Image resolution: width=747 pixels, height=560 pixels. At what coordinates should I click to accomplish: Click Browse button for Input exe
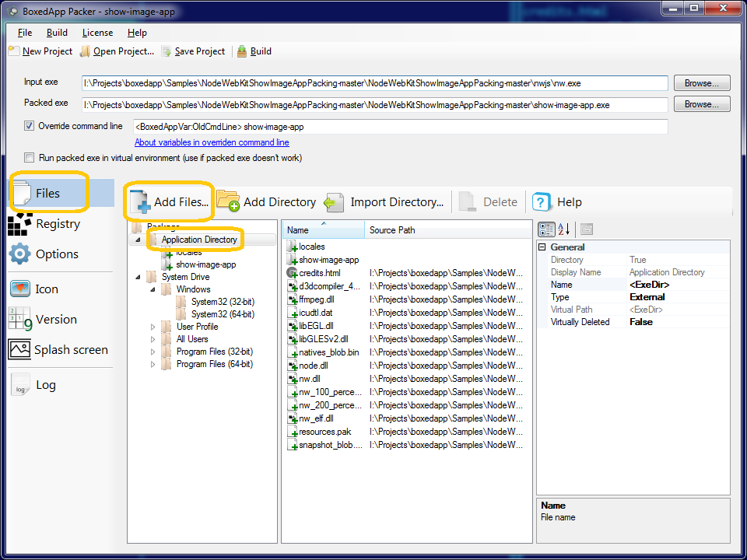tap(701, 83)
